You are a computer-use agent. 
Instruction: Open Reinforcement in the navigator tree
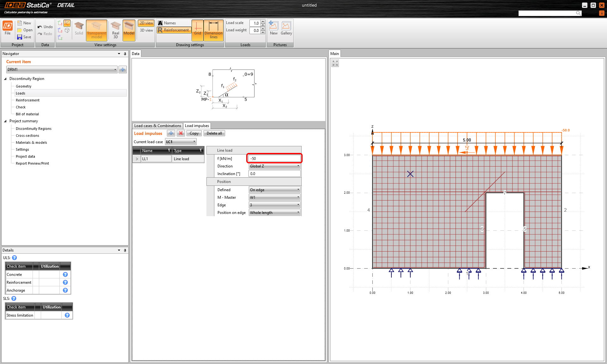click(x=28, y=100)
